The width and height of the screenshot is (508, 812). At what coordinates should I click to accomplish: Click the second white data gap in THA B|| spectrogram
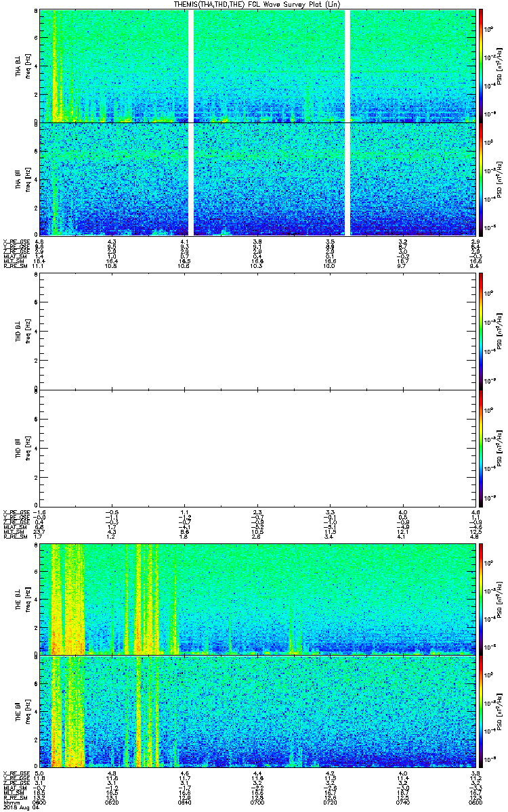[x=348, y=179]
